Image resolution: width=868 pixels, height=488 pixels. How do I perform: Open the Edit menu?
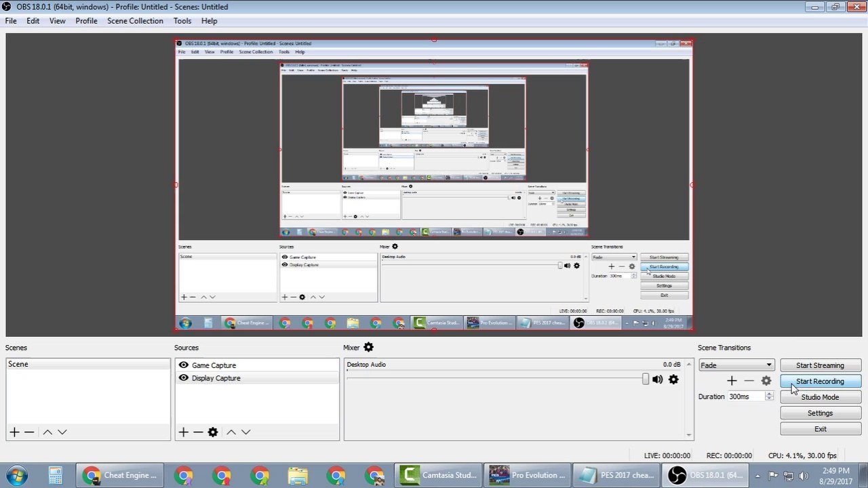click(x=33, y=21)
